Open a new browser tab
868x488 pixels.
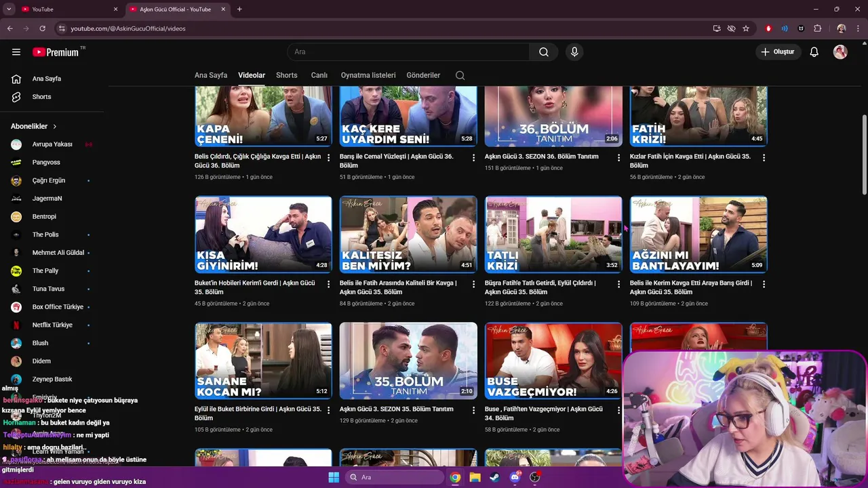click(x=239, y=9)
